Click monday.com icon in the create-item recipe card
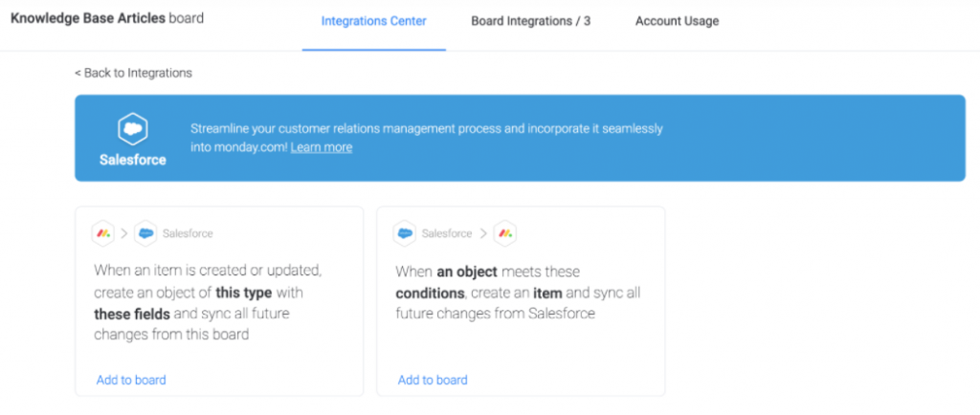This screenshot has height=415, width=980. click(x=505, y=232)
